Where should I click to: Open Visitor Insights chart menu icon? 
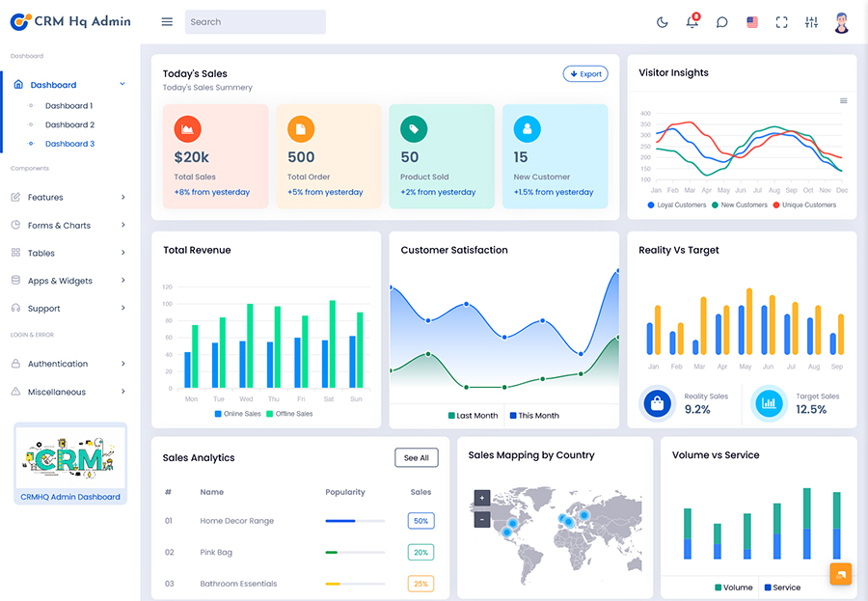(x=843, y=101)
